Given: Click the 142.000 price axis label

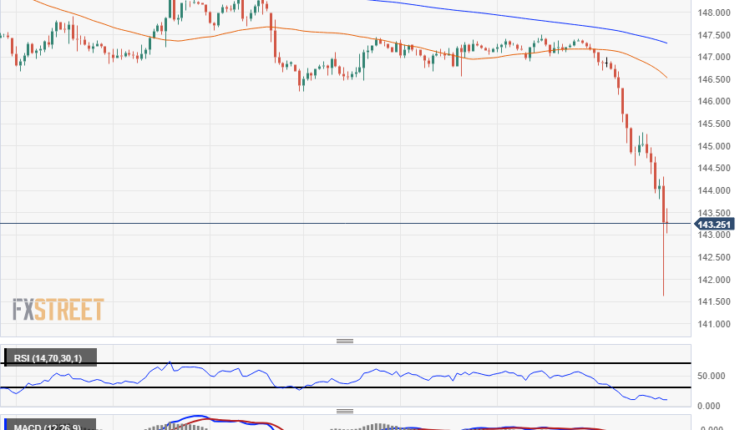Looking at the screenshot, I should 712,280.
